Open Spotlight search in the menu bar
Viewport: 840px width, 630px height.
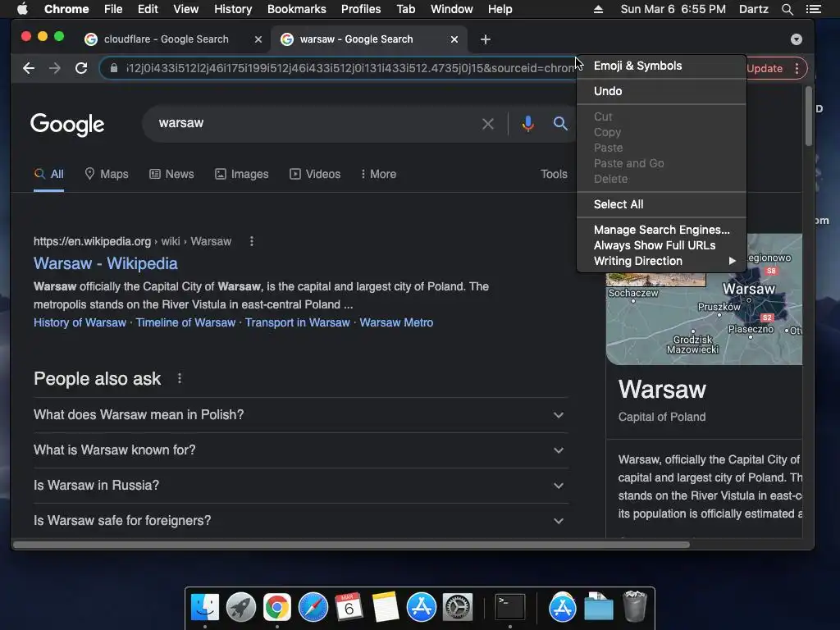coord(787,9)
